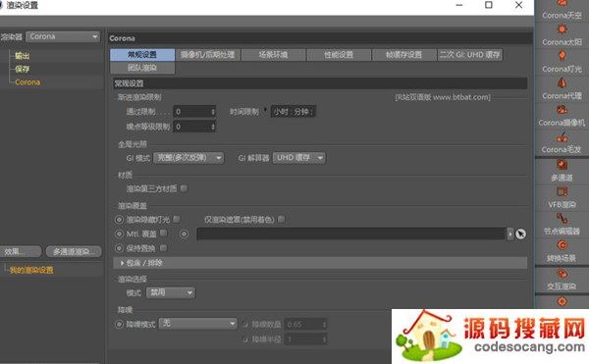This screenshot has height=364, width=589.
Task: Click the Convert Scene (转换场景) icon
Action: 562,245
